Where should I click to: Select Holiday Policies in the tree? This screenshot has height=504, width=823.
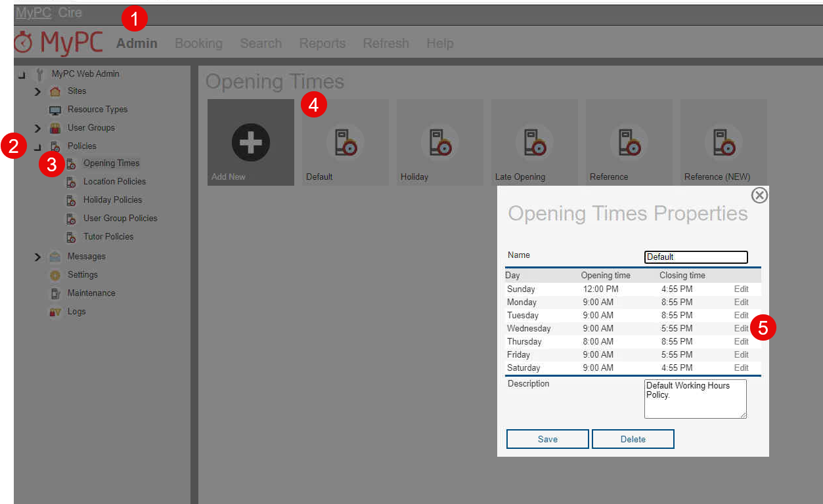tap(112, 199)
